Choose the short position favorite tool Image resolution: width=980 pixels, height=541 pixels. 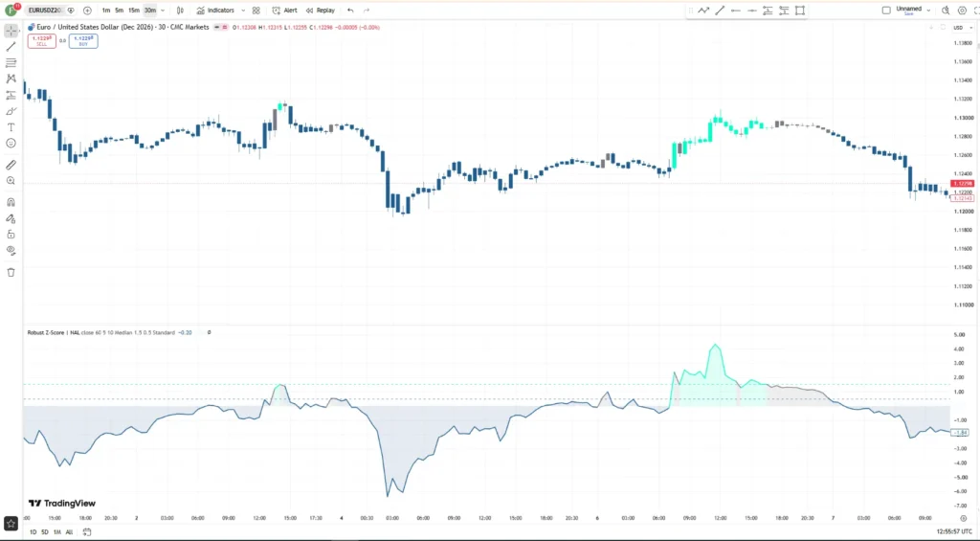tap(784, 10)
